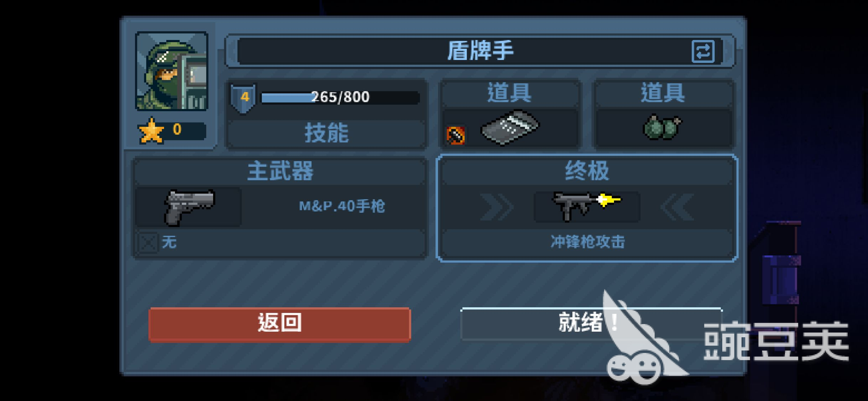Click the swap character icon in title bar

coord(703,52)
